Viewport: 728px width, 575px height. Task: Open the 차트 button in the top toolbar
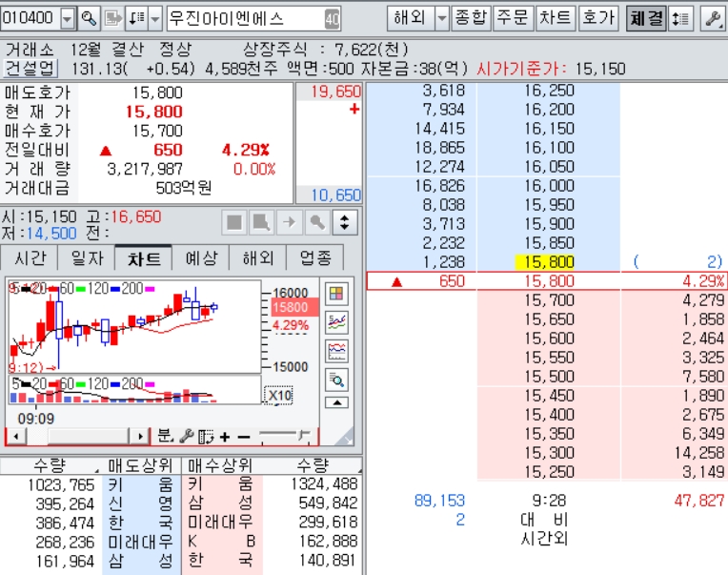(556, 18)
